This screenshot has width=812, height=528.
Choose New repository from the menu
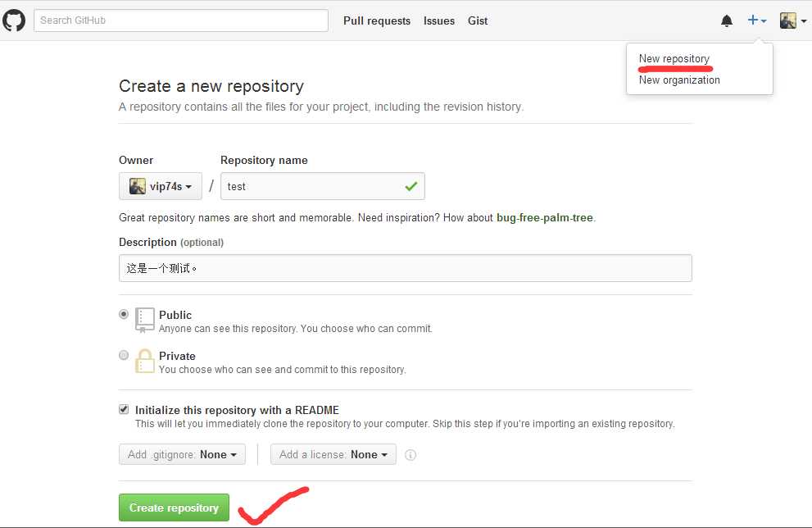point(674,58)
